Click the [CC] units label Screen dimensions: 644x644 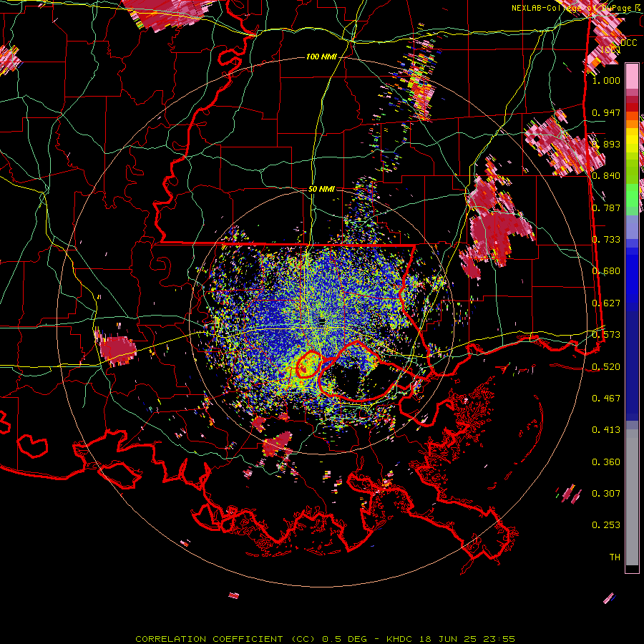coord(610,49)
